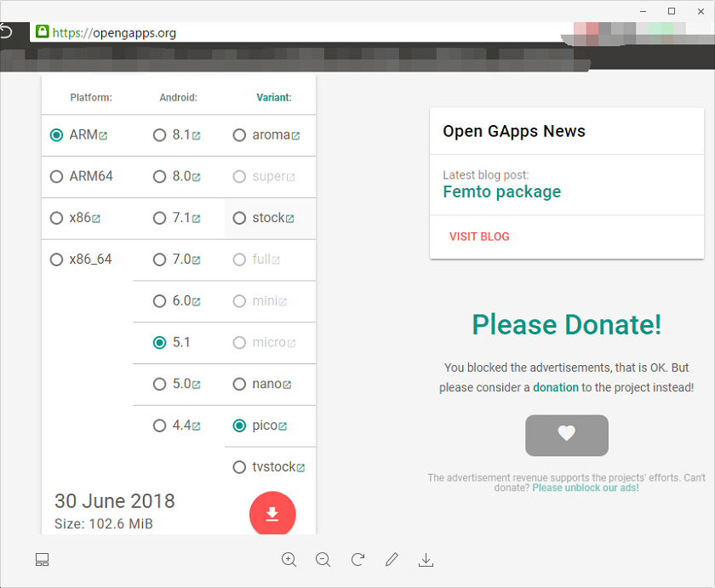Viewport: 715px width, 588px height.
Task: Open edit mode with pencil icon
Action: coord(392,559)
